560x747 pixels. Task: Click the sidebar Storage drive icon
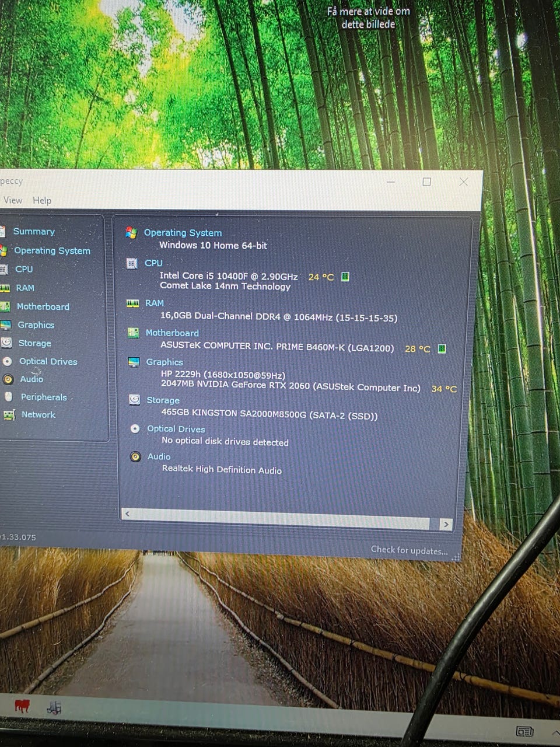6,343
